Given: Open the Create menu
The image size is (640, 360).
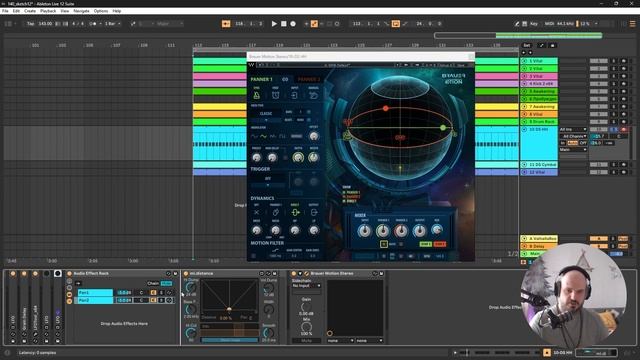Looking at the screenshot, I should pos(30,11).
